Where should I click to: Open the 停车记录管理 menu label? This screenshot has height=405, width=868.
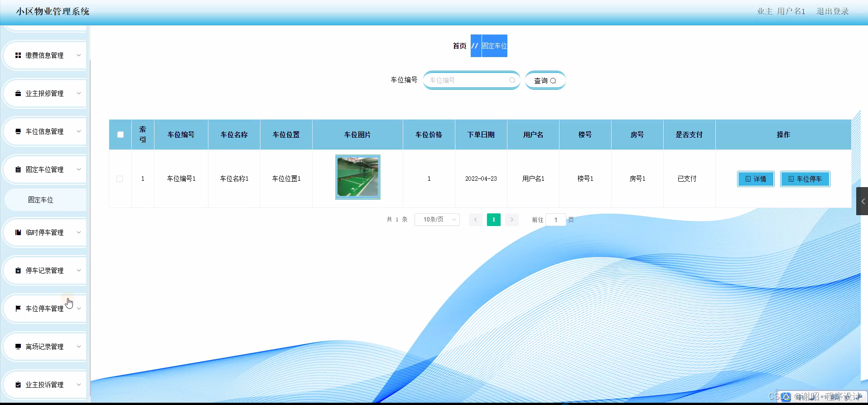point(44,270)
